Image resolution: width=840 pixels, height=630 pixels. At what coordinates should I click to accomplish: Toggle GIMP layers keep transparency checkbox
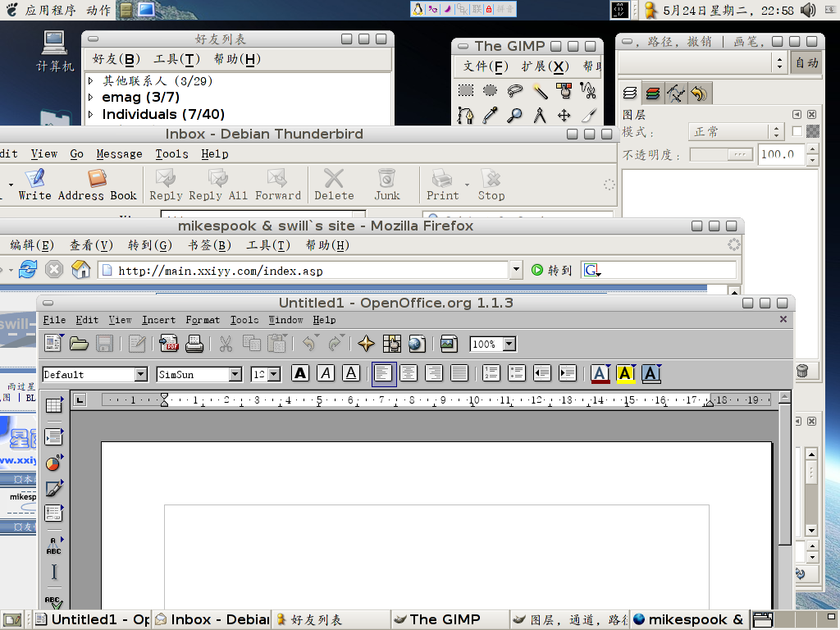(x=797, y=131)
